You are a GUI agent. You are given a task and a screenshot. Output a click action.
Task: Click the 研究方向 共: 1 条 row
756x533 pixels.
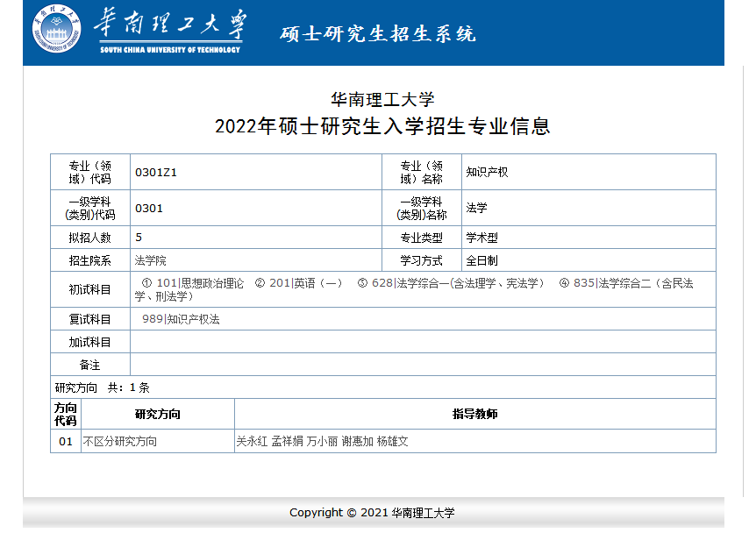(383, 387)
